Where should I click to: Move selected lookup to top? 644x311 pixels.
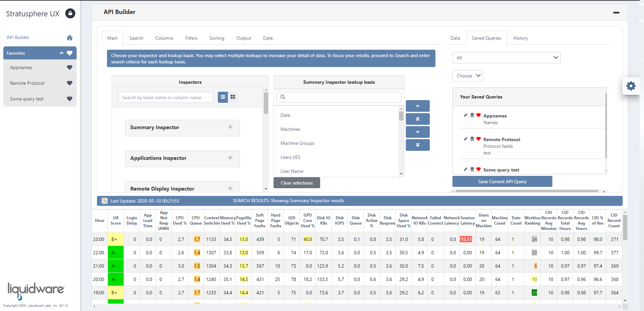pyautogui.click(x=417, y=119)
